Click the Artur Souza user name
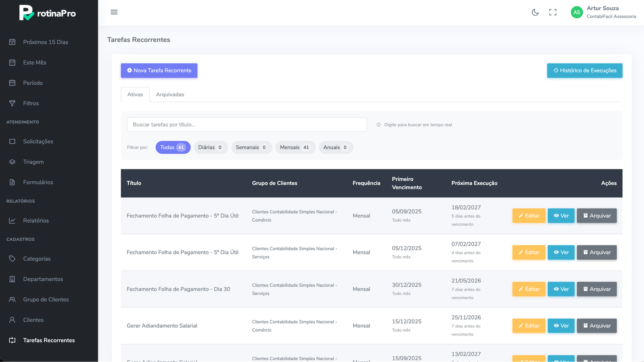Image resolution: width=644 pixels, height=362 pixels. [603, 8]
